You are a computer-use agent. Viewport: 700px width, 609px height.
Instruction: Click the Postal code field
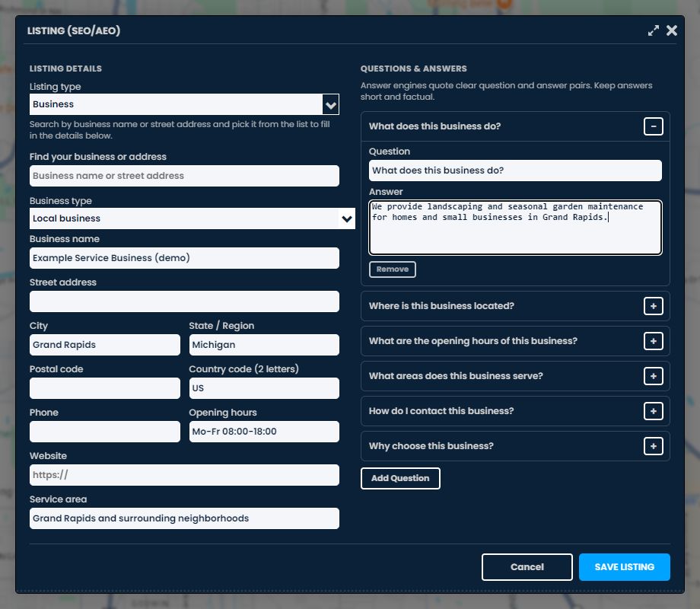104,387
